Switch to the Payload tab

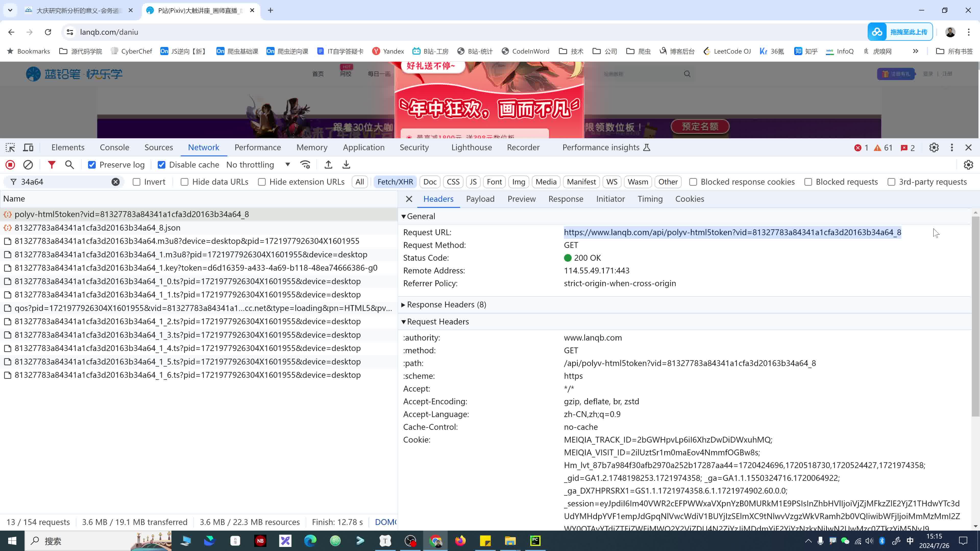point(480,198)
